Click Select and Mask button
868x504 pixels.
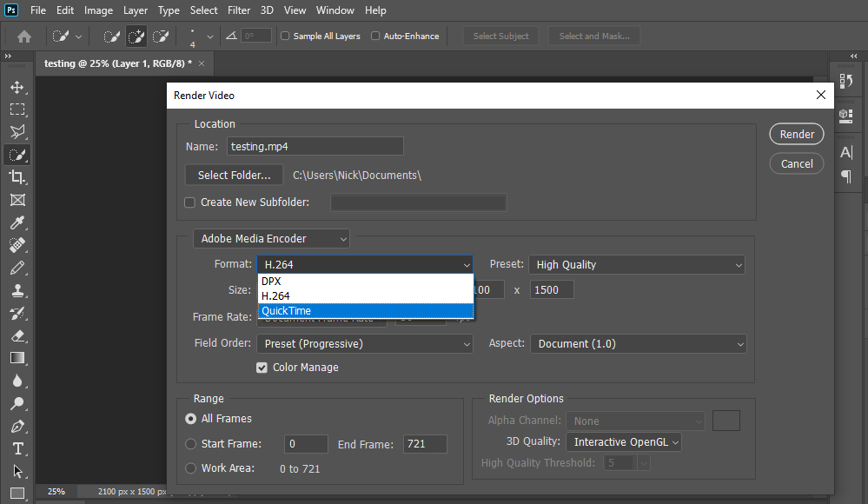click(x=594, y=36)
